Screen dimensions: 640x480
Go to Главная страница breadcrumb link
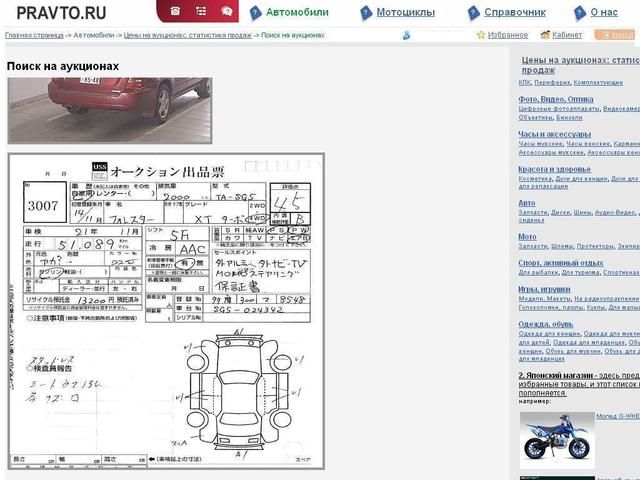tap(34, 35)
